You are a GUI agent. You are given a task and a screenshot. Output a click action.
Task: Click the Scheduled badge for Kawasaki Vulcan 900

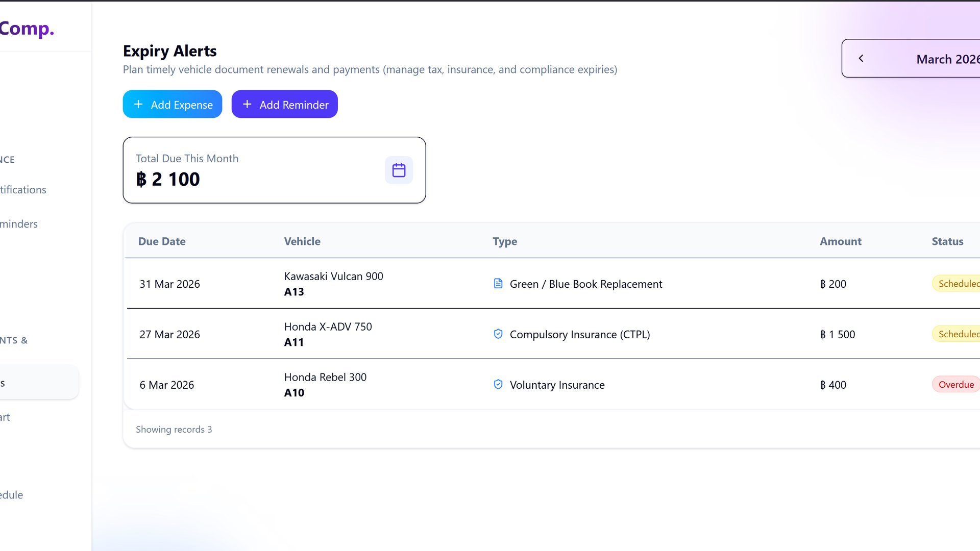[x=957, y=284]
